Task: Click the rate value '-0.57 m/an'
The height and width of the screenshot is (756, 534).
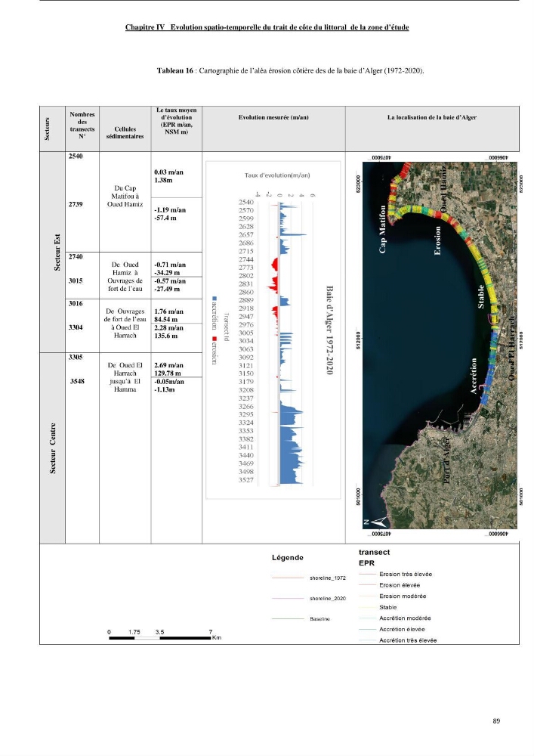Action: (170, 281)
